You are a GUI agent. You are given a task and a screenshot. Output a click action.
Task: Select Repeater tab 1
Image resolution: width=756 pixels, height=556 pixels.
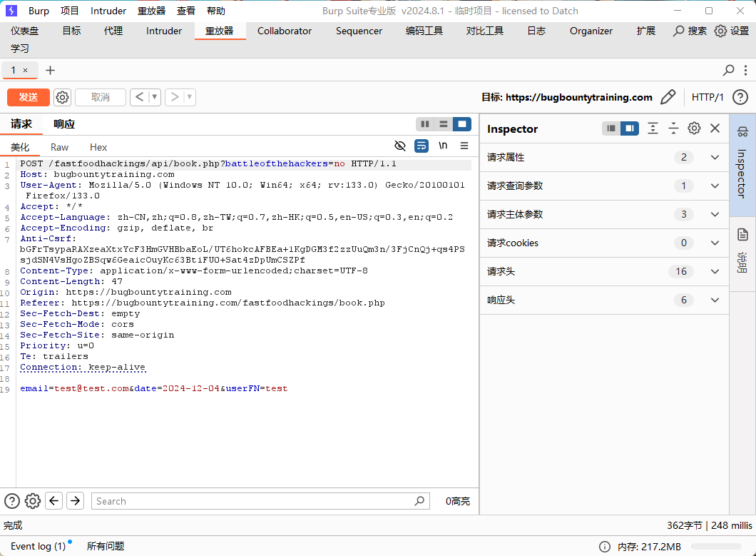click(x=14, y=70)
